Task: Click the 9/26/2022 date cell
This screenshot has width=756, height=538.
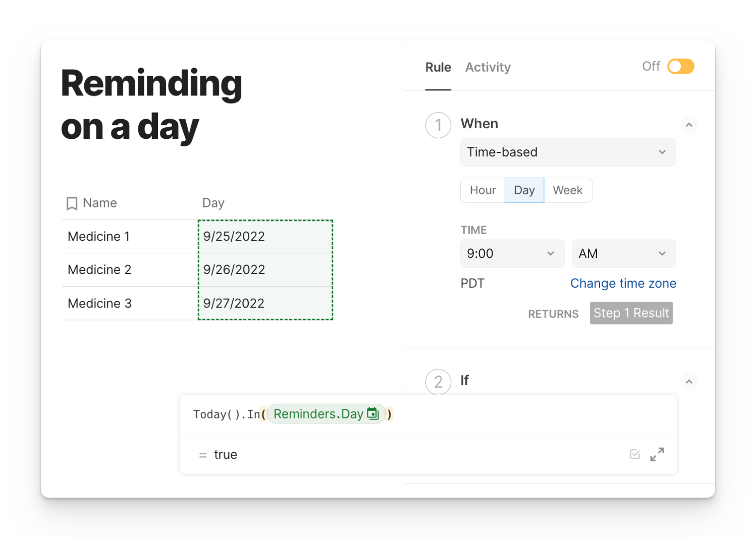Action: [265, 270]
